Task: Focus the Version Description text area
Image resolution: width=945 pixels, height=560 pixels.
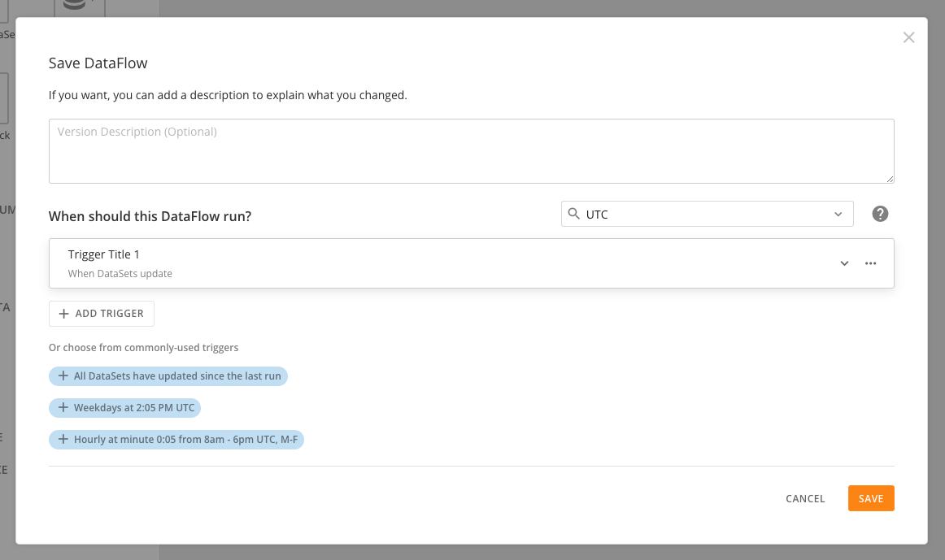Action: click(471, 151)
